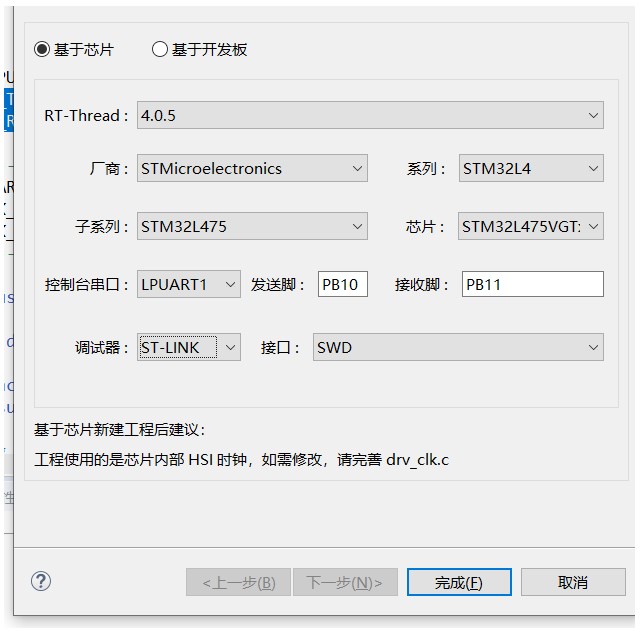The width and height of the screenshot is (640, 635).
Task: Click the ST-LINK dropdown chevron arrow
Action: point(230,348)
